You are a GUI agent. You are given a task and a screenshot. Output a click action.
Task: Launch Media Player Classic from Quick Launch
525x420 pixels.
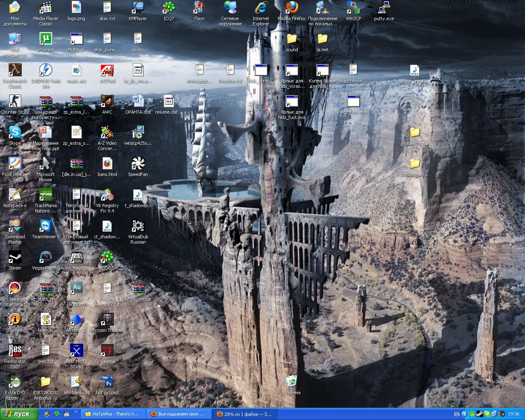(66, 414)
